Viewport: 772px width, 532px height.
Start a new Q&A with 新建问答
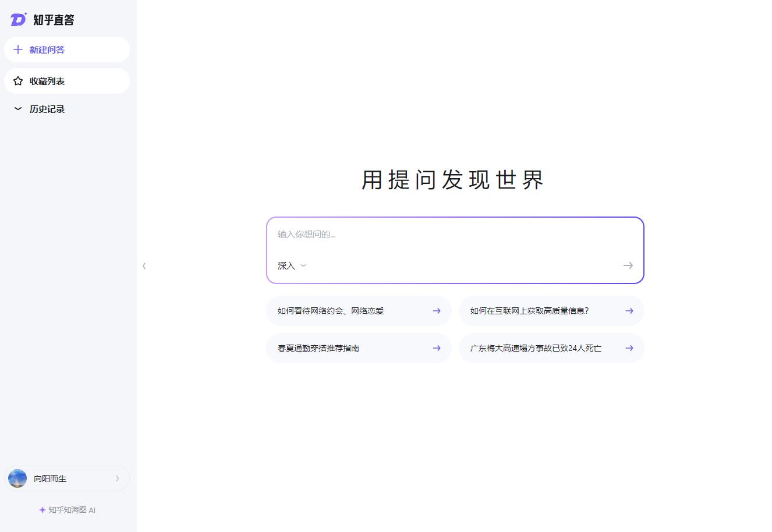[x=67, y=49]
